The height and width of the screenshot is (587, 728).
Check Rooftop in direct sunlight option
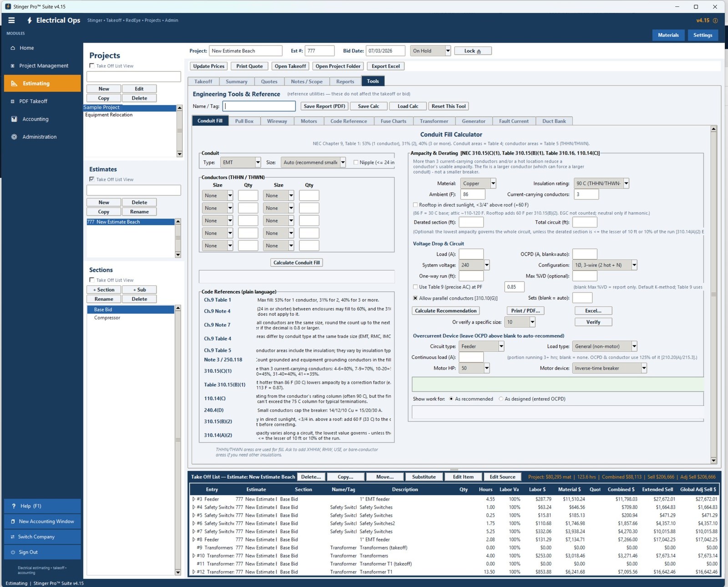(x=415, y=205)
